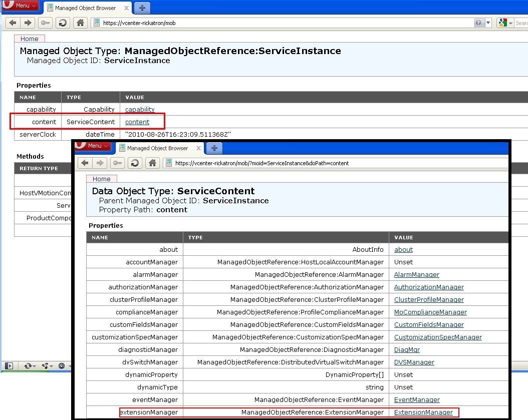Click the Reload icon in the inner browser window
This screenshot has width=528, height=420.
click(x=135, y=163)
